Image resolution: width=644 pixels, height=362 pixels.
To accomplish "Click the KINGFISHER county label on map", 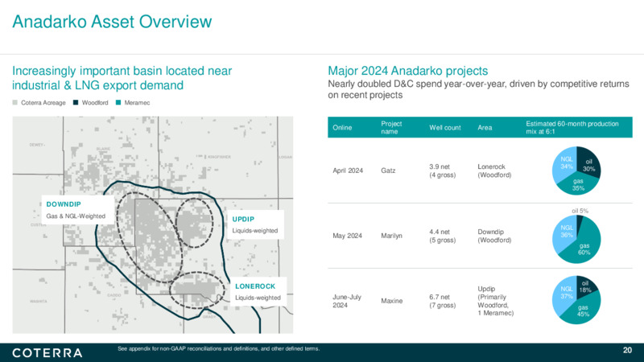I will pos(219,157).
